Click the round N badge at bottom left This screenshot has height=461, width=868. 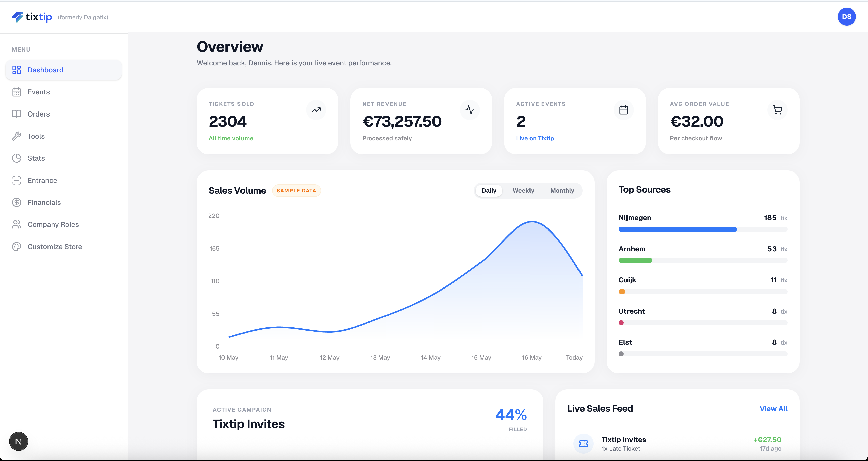(x=19, y=441)
